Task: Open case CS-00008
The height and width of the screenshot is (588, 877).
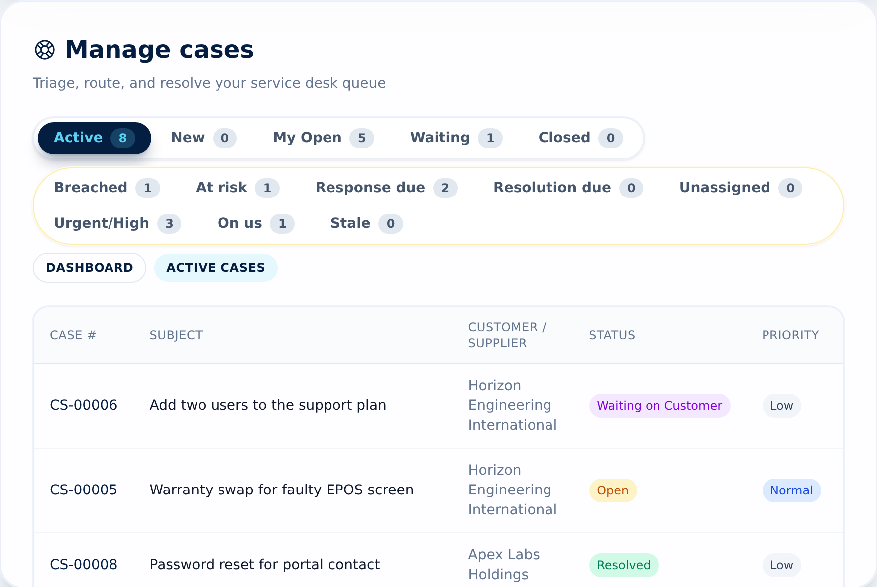Action: (x=84, y=565)
